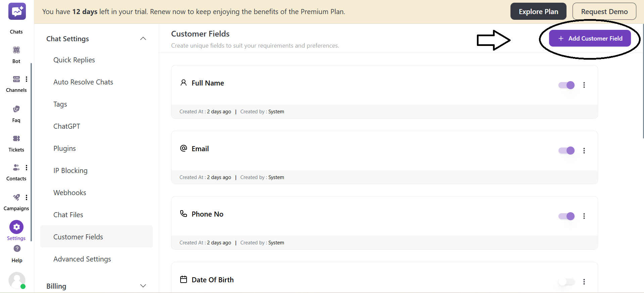Open Campaigns via its rocket icon
Viewport: 644px width, 293px height.
(x=16, y=197)
